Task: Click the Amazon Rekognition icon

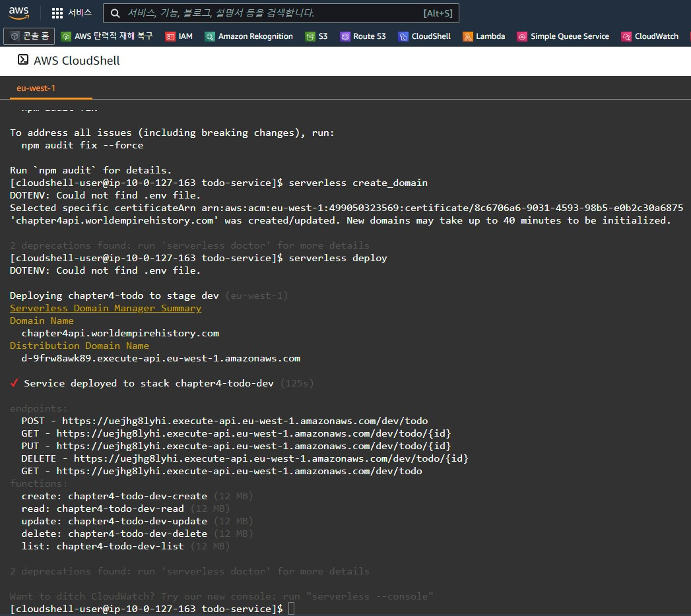Action: coord(210,36)
